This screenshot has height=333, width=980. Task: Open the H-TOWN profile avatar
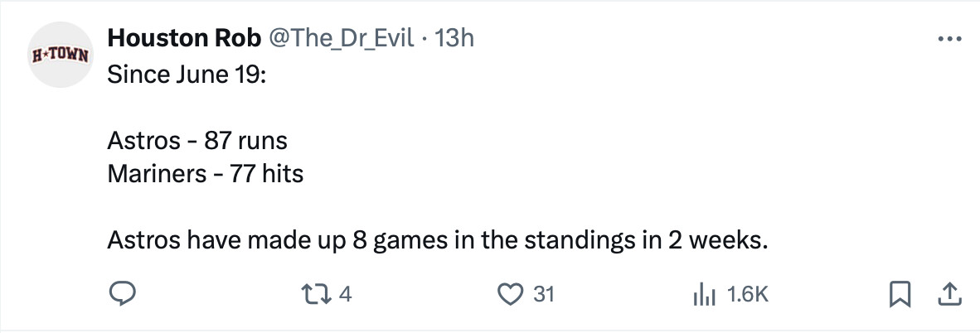[61, 55]
